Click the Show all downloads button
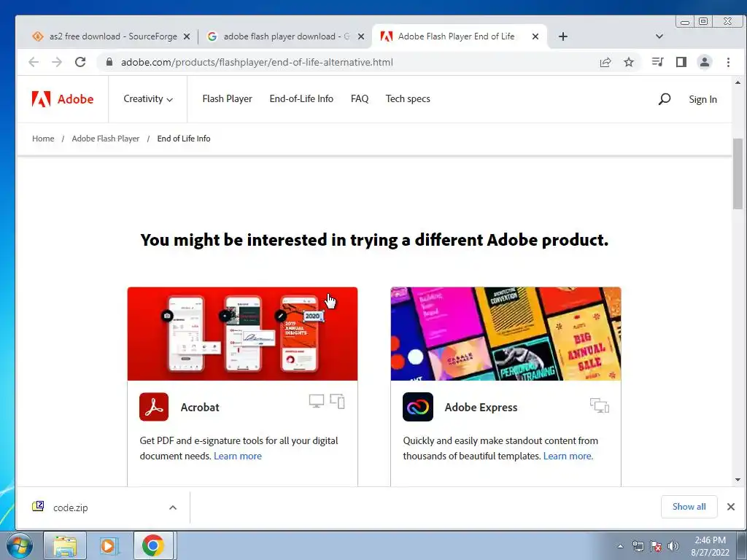The width and height of the screenshot is (747, 560). click(x=689, y=507)
